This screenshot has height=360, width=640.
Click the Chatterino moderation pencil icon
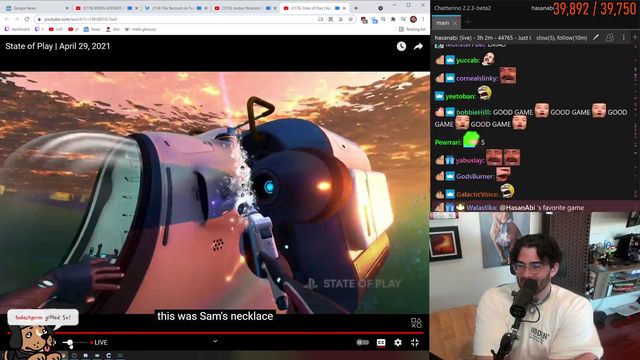596,38
